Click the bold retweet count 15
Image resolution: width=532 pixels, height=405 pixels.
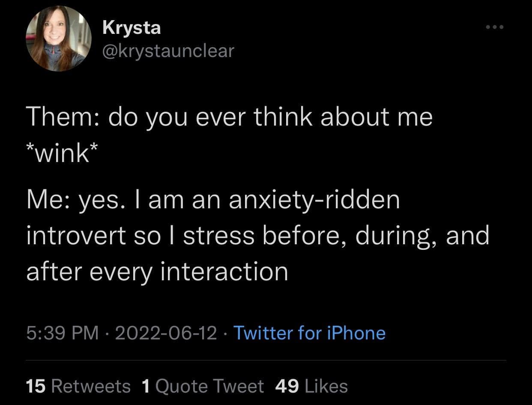36,386
